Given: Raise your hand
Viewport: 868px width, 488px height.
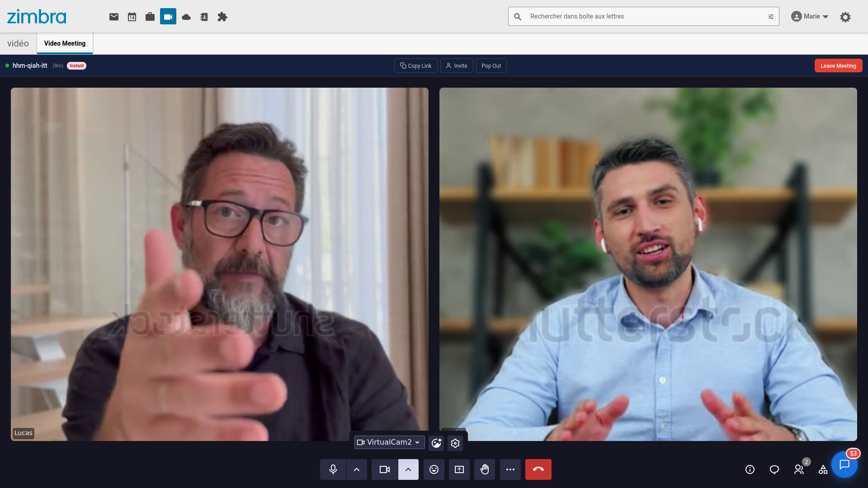Looking at the screenshot, I should click(x=485, y=469).
